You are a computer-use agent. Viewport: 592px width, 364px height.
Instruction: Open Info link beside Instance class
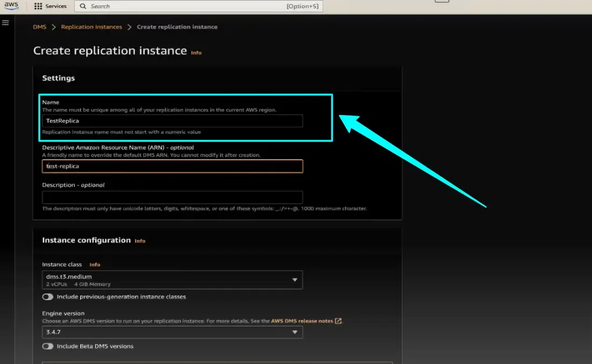95,265
